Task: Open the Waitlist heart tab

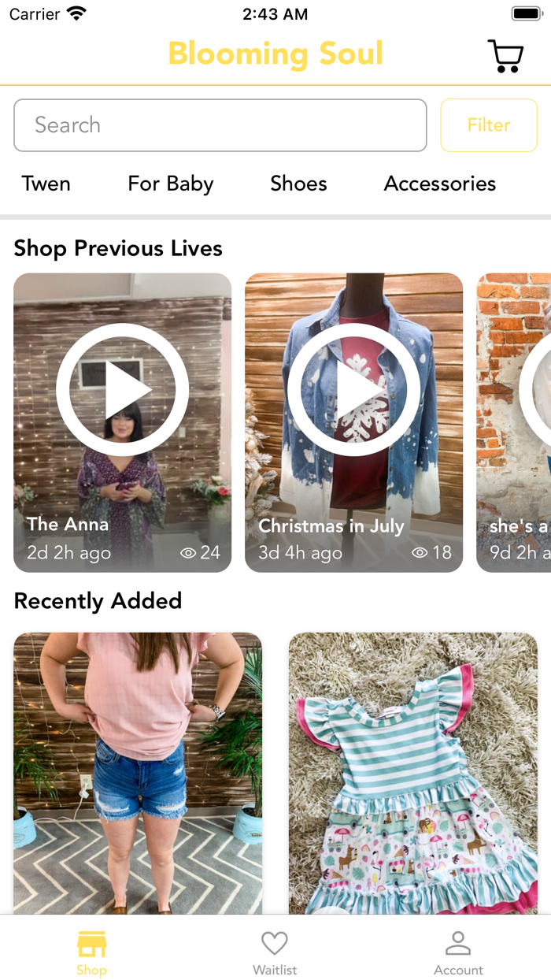Action: point(275,952)
